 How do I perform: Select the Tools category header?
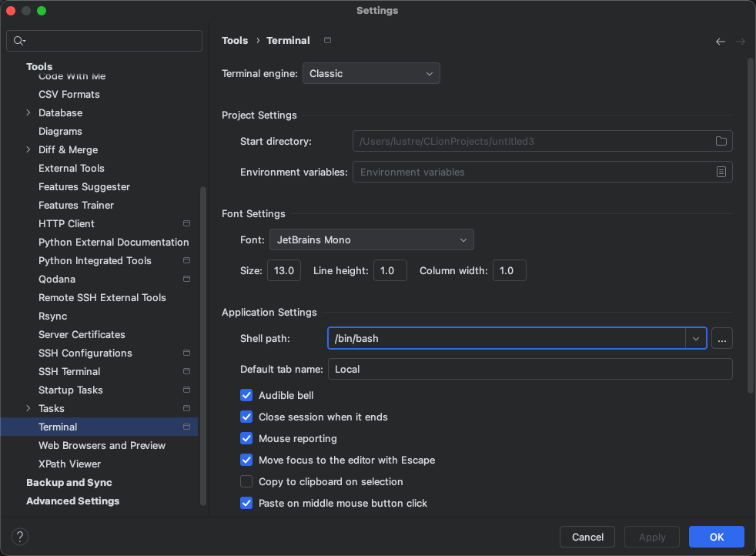click(39, 66)
